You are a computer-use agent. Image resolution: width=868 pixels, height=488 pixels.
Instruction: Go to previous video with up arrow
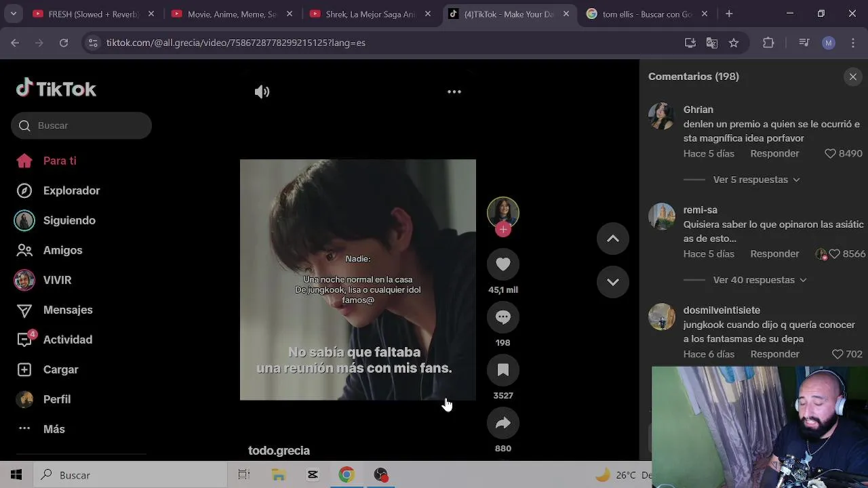click(613, 239)
